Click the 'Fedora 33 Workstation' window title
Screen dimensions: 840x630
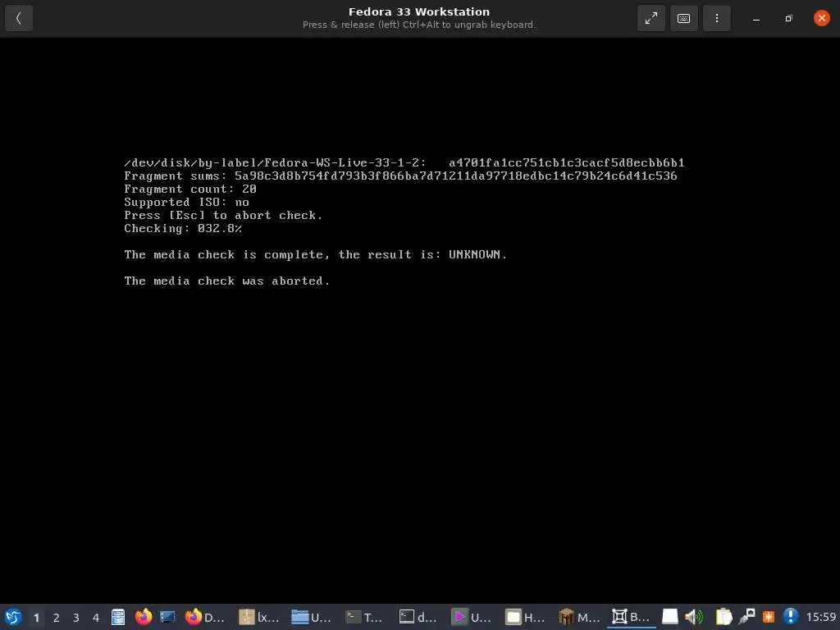tap(419, 11)
